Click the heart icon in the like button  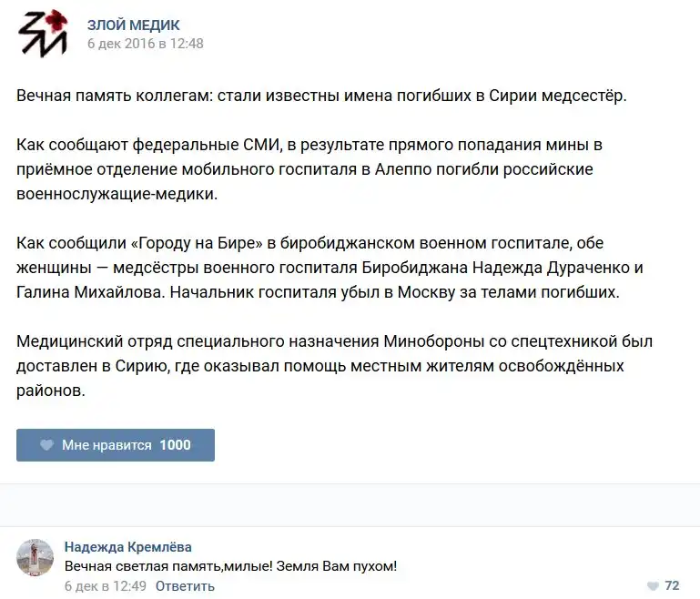(x=46, y=445)
